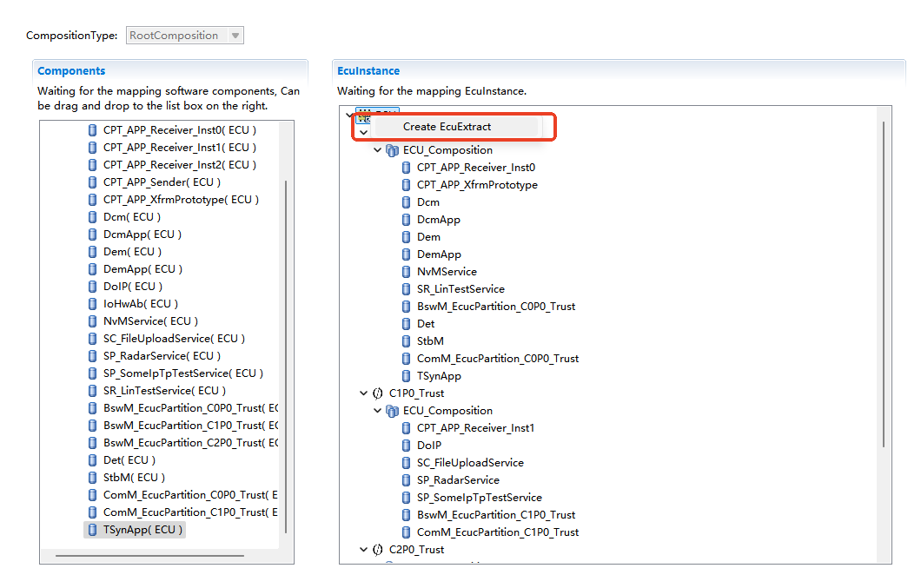
Task: Click the first ECU_Composition composition icon
Action: pos(392,150)
